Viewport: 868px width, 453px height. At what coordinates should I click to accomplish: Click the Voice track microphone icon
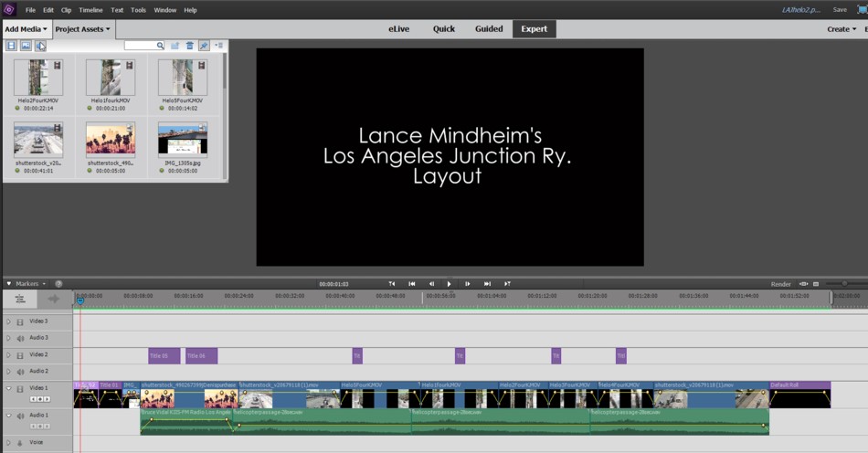20,443
